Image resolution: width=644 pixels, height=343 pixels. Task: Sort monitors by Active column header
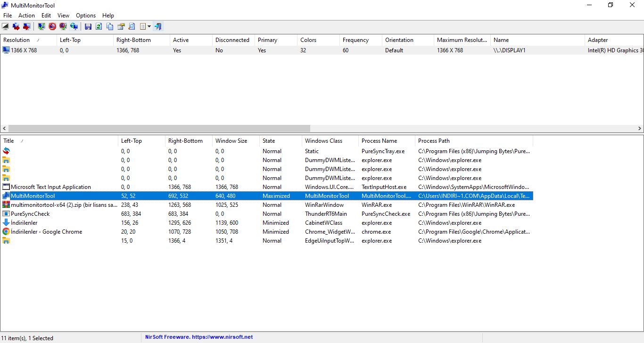pyautogui.click(x=191, y=40)
